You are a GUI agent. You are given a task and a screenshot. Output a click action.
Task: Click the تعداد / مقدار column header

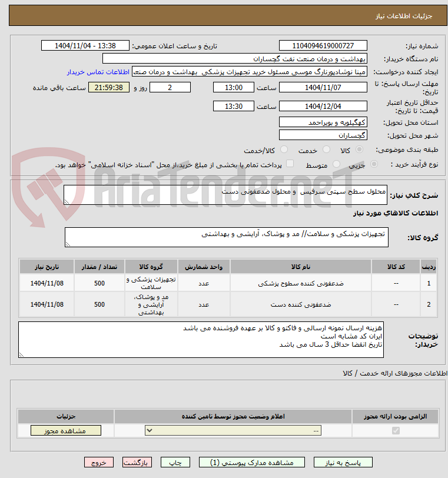[99, 267]
